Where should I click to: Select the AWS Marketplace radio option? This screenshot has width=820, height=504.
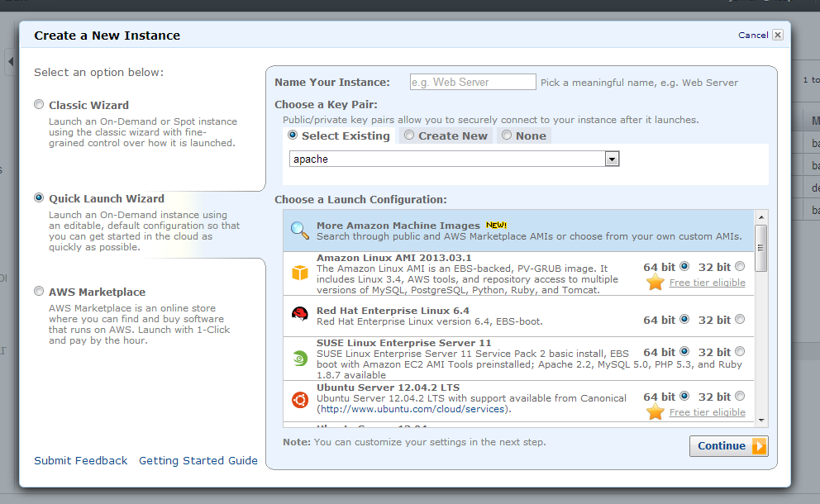pos(39,291)
